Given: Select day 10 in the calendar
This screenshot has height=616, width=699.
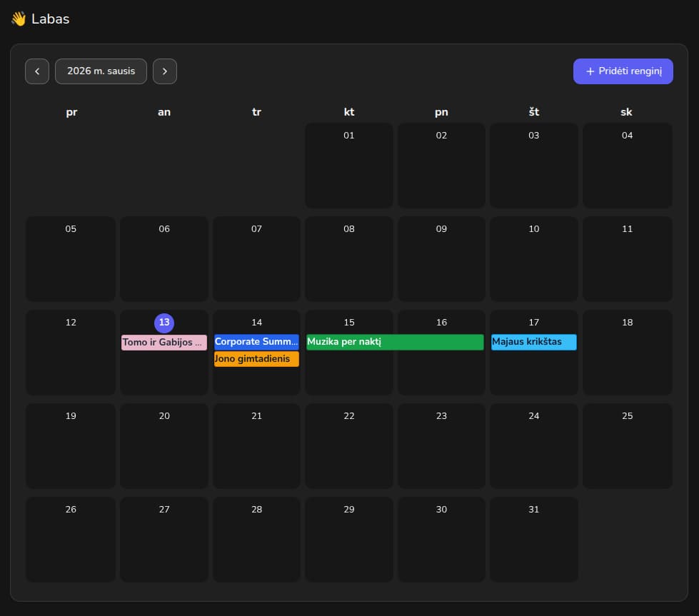Looking at the screenshot, I should pyautogui.click(x=533, y=259).
